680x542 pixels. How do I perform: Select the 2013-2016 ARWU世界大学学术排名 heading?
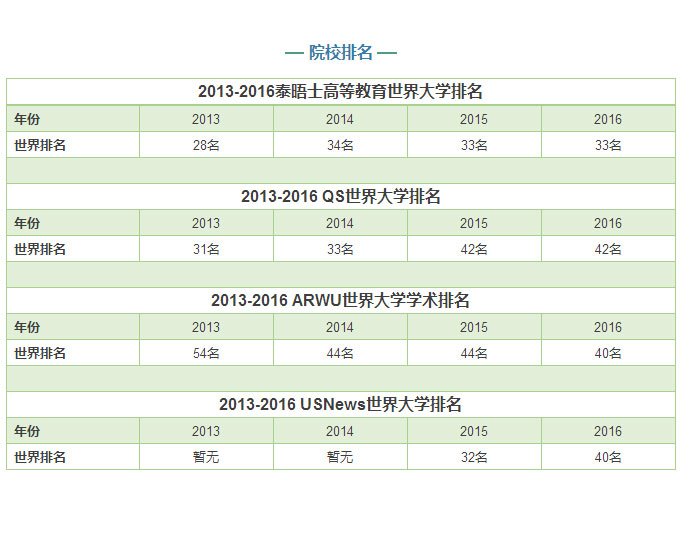[340, 300]
